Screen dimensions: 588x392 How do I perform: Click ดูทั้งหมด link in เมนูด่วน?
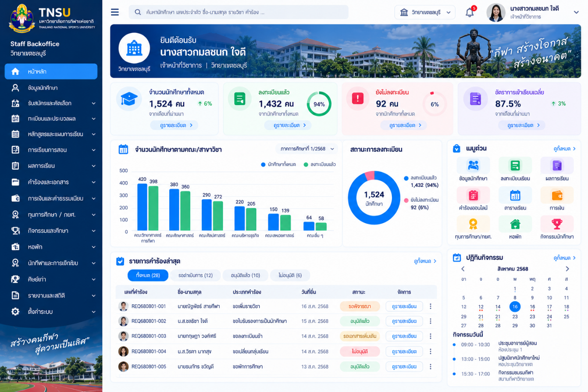[564, 149]
